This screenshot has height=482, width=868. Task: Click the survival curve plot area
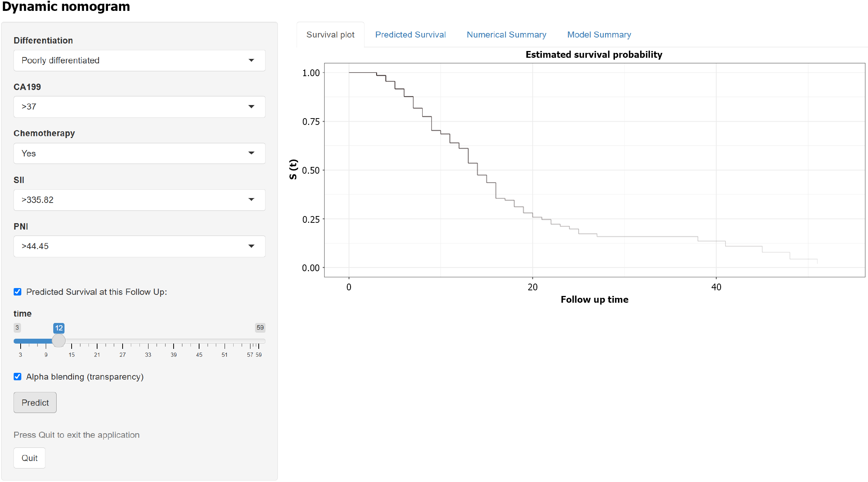pyautogui.click(x=594, y=170)
